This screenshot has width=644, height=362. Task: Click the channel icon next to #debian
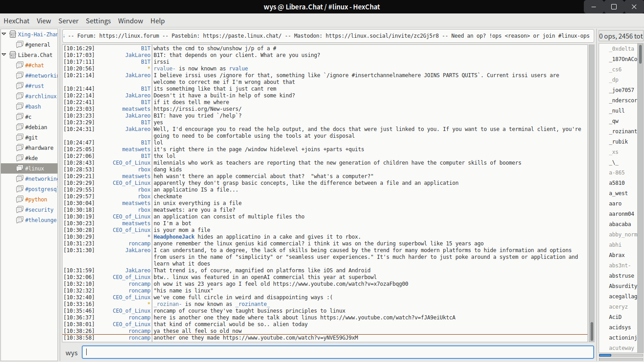tap(19, 127)
